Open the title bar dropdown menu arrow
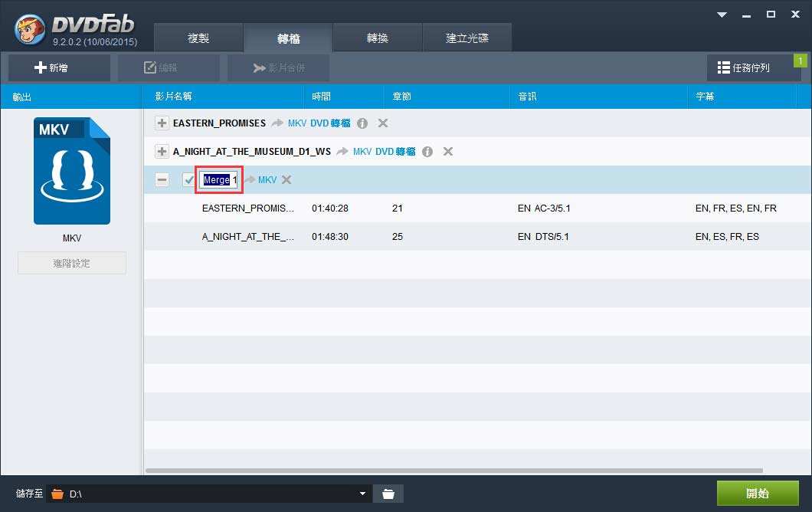Image resolution: width=812 pixels, height=512 pixels. point(722,15)
